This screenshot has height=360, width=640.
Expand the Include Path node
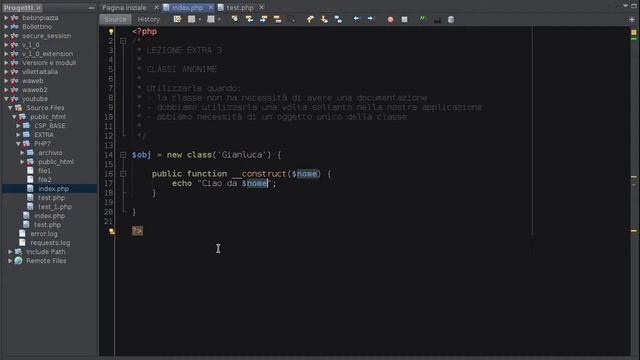point(10,251)
